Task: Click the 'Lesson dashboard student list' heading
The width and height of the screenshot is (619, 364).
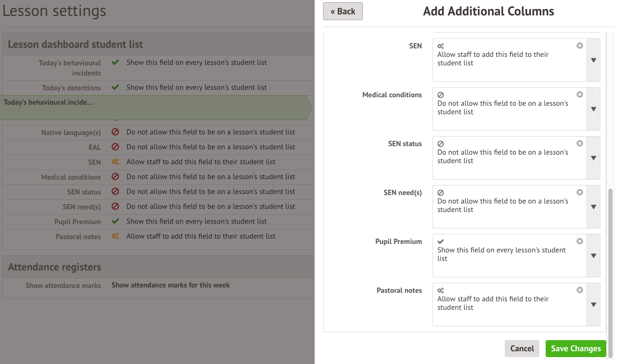Action: (x=75, y=44)
